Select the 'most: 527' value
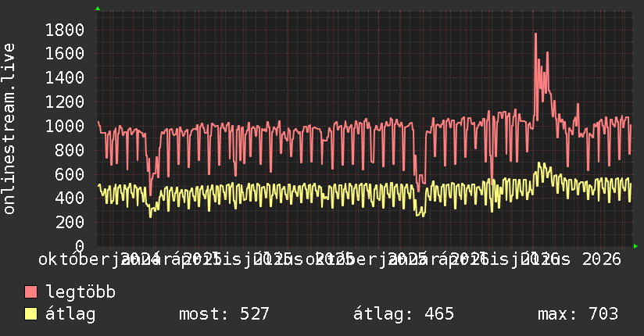644x336 pixels. point(224,314)
